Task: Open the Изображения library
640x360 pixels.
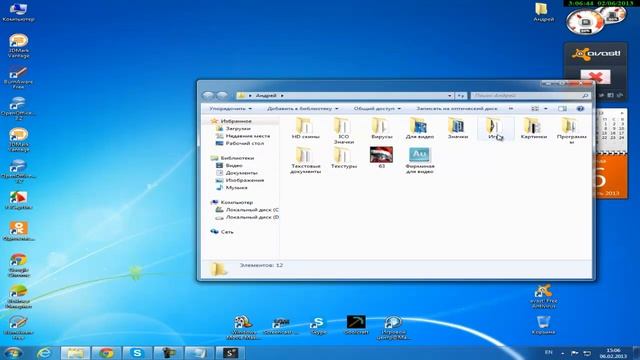Action: point(244,180)
